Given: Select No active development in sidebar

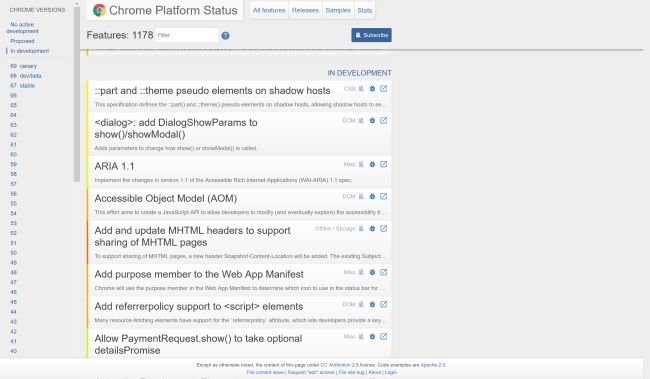Looking at the screenshot, I should click(22, 28).
